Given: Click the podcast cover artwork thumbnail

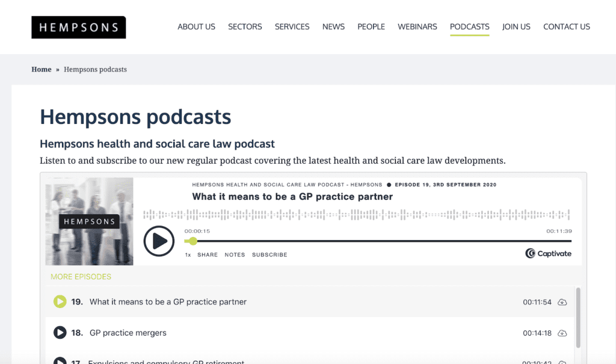Looking at the screenshot, I should (89, 221).
